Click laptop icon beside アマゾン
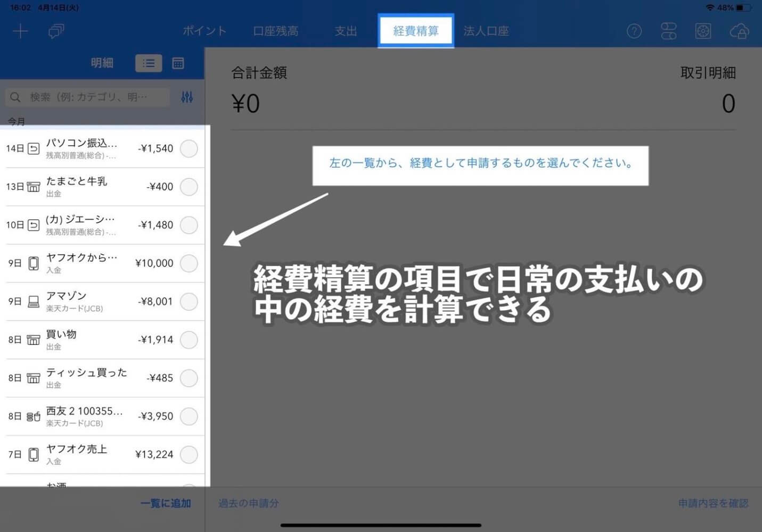 point(34,302)
